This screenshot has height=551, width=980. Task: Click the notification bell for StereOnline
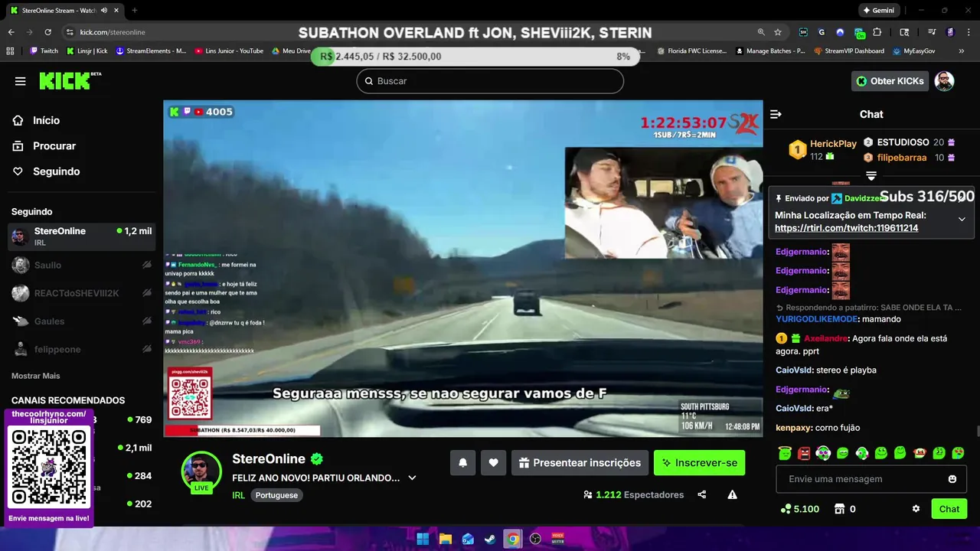pyautogui.click(x=462, y=462)
